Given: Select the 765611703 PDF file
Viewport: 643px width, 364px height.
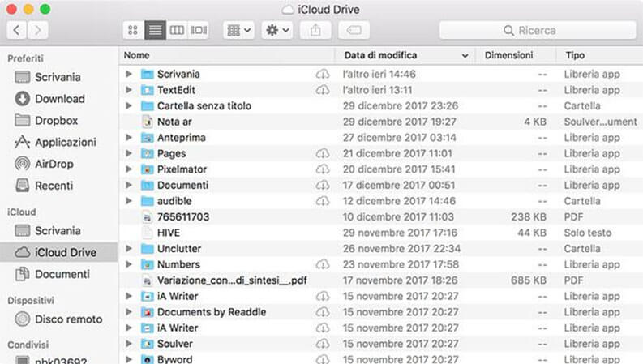Looking at the screenshot, I should coord(183,216).
